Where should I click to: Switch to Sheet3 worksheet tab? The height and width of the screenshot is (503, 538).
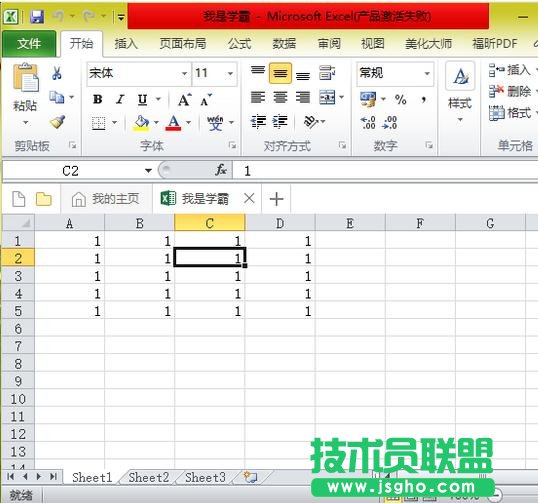pyautogui.click(x=205, y=477)
